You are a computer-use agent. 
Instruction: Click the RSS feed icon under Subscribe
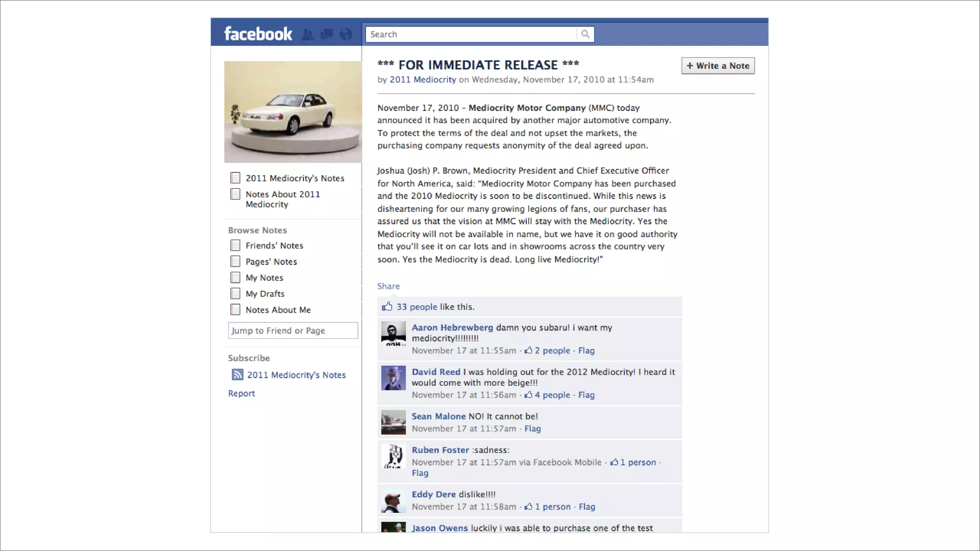237,375
